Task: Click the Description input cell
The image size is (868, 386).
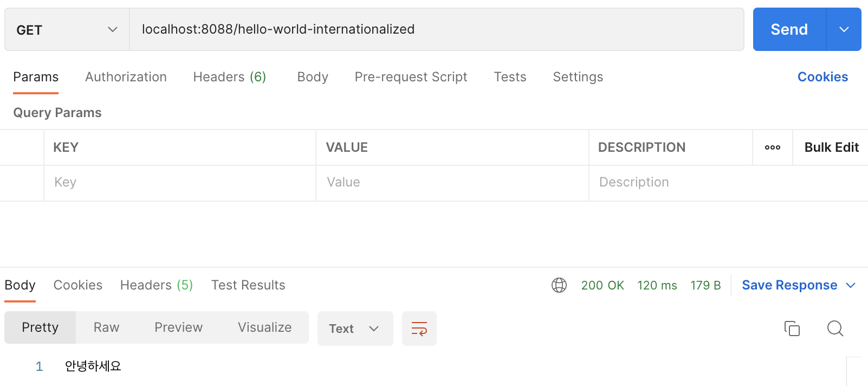Action: [x=728, y=183]
